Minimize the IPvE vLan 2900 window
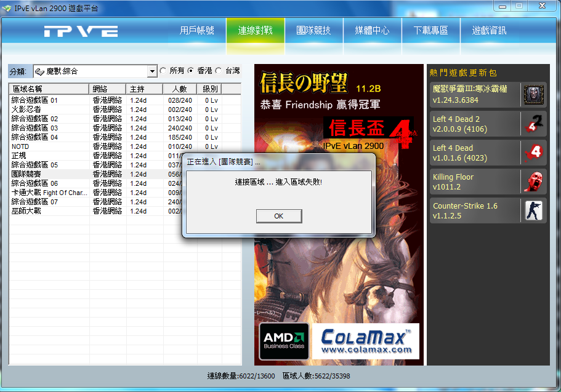Screen dimensions: 561x392 click(x=502, y=6)
